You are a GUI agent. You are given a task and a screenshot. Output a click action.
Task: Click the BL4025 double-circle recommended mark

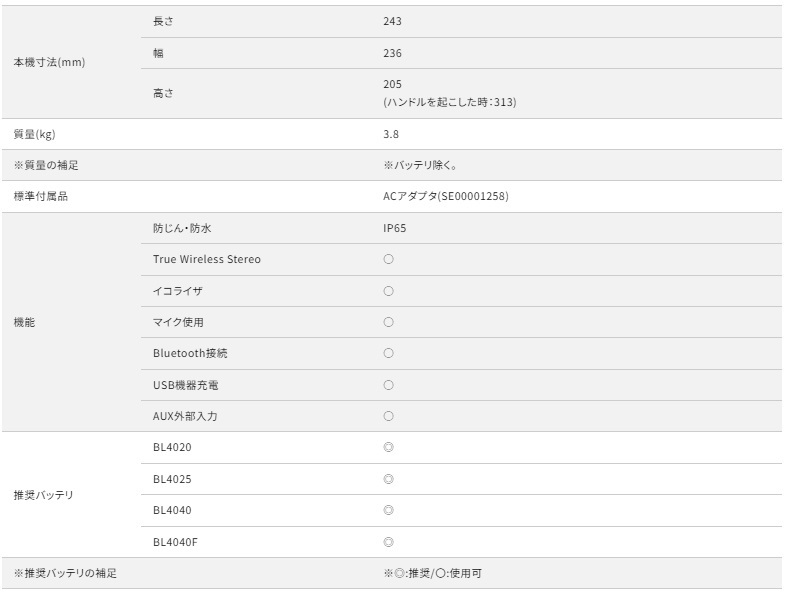pos(388,479)
